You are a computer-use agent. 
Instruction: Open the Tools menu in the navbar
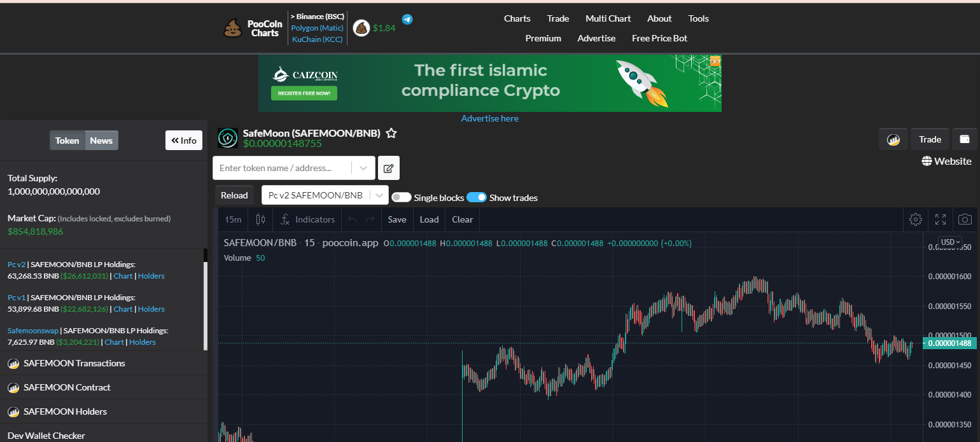(698, 18)
